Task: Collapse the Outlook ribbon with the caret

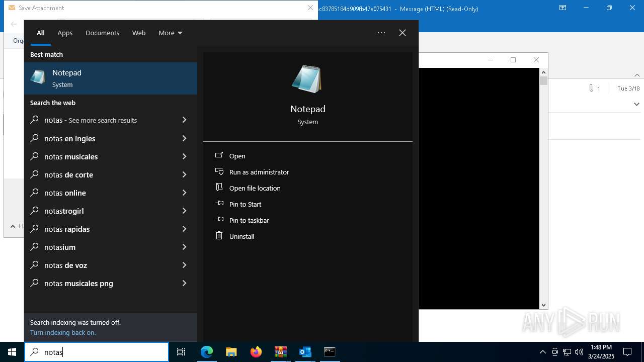Action: click(637, 75)
